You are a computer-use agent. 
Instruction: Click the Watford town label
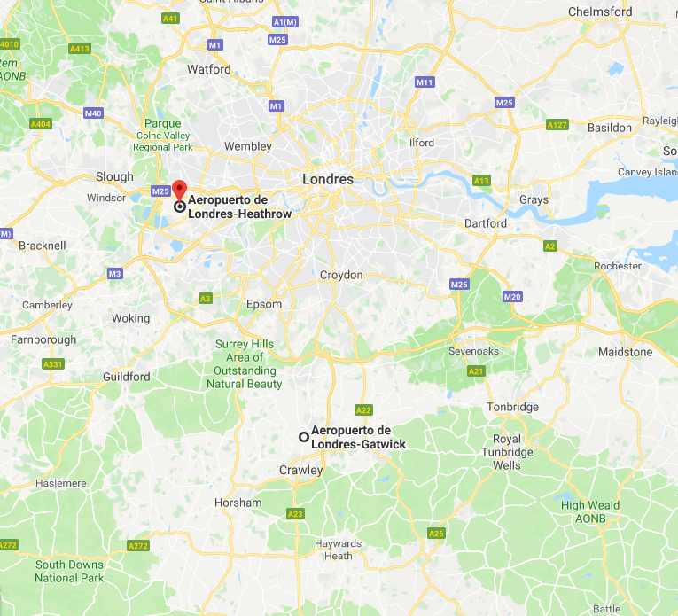[209, 69]
